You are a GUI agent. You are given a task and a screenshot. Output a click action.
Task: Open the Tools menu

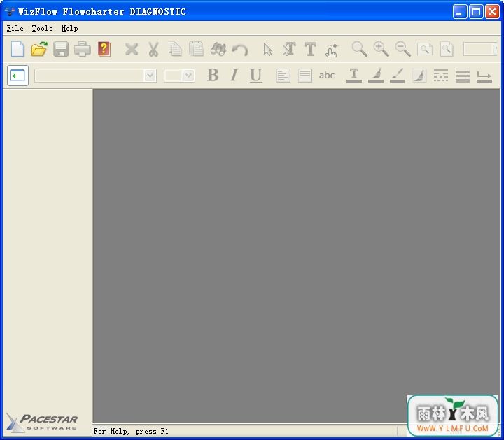click(x=42, y=28)
